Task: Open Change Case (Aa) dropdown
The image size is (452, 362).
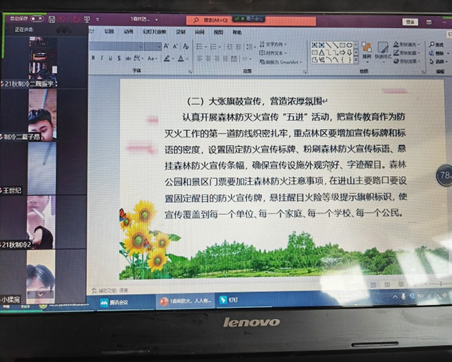Action: pyautogui.click(x=152, y=59)
